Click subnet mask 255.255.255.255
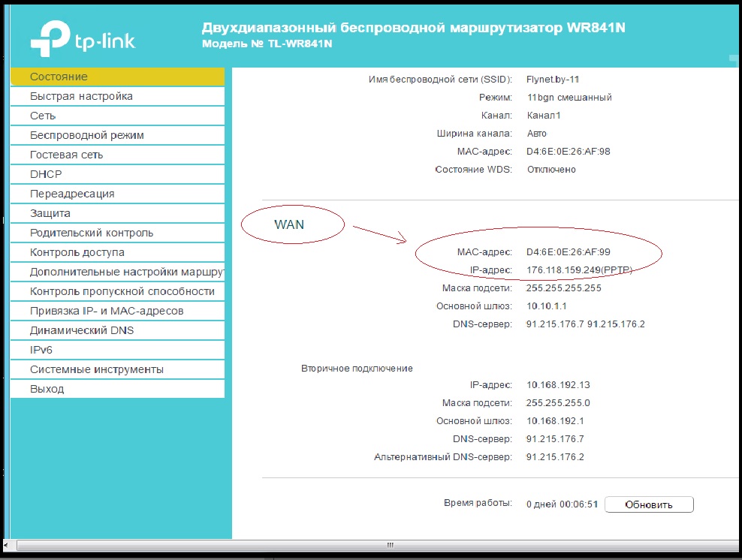 click(x=563, y=288)
